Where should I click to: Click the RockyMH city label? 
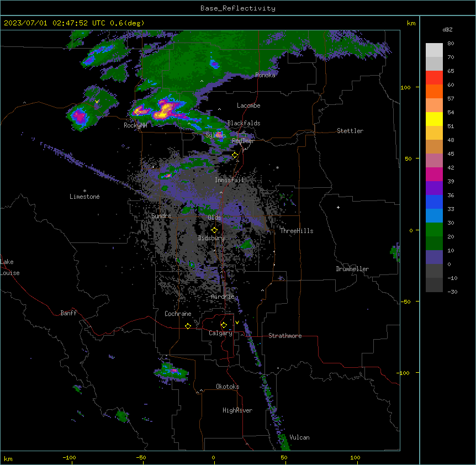click(x=135, y=125)
